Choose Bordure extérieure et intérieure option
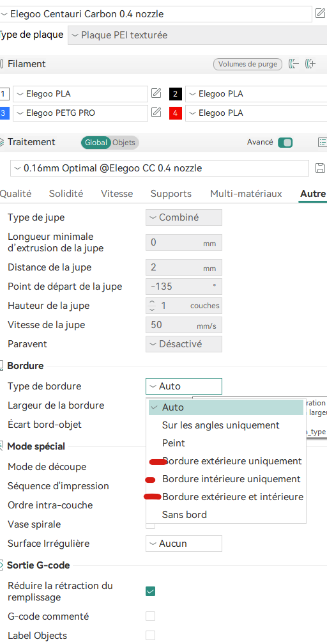327x644 pixels. pyautogui.click(x=225, y=497)
